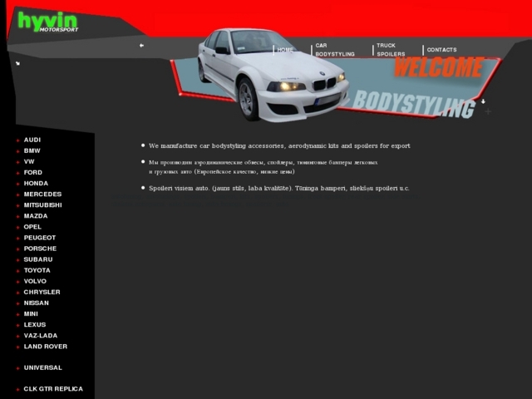Select OPEL in the brand list
This screenshot has height=399, width=532.
pos(32,227)
